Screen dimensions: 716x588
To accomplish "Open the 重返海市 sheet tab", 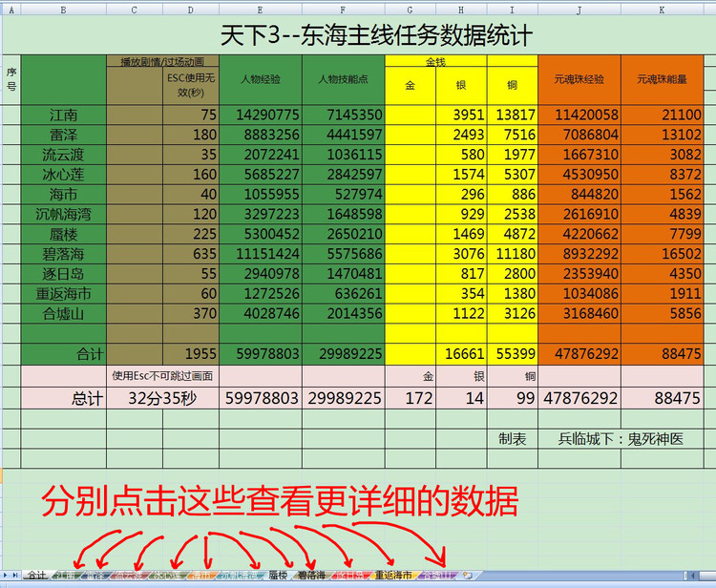I will pyautogui.click(x=393, y=576).
